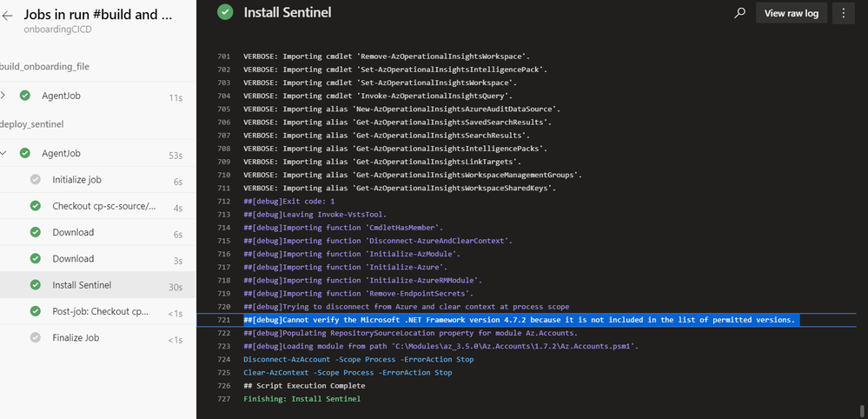Click the Disconnect-AzAccount log line 724
Screen dimensions: 868x419
[358, 359]
